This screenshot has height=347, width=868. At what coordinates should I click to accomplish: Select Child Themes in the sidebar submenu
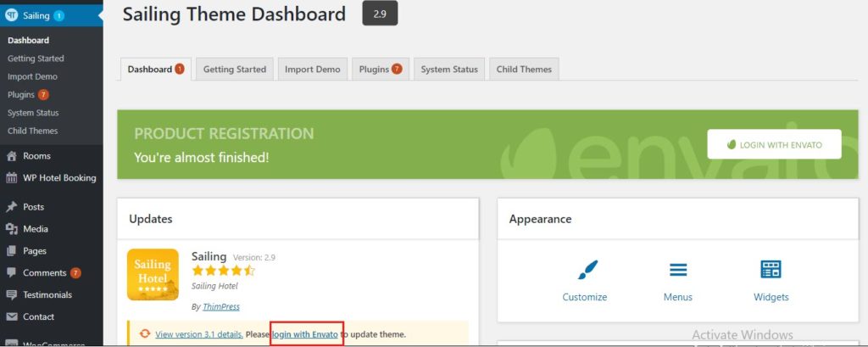coord(33,131)
